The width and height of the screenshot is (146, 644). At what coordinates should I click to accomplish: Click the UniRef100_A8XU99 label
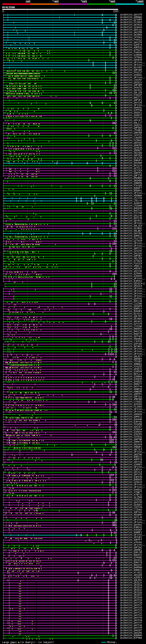pyautogui.click(x=131, y=575)
